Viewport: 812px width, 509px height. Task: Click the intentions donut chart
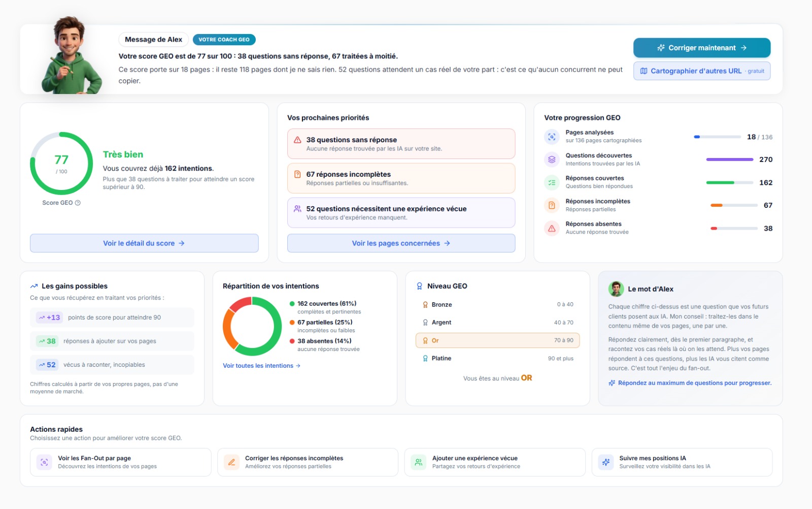click(x=252, y=326)
